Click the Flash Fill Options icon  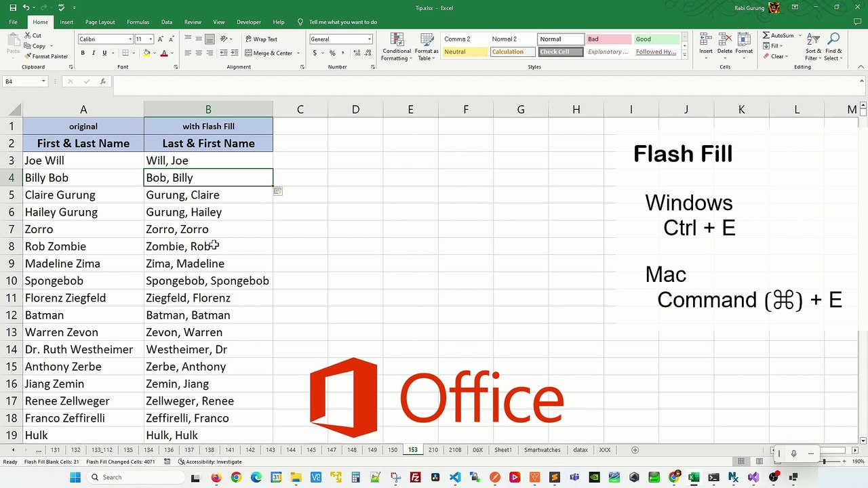click(278, 192)
